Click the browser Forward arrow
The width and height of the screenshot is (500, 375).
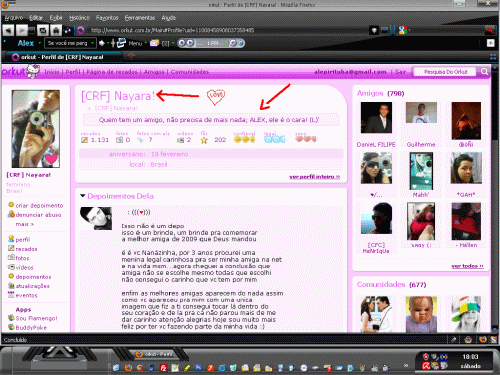pyautogui.click(x=22, y=31)
